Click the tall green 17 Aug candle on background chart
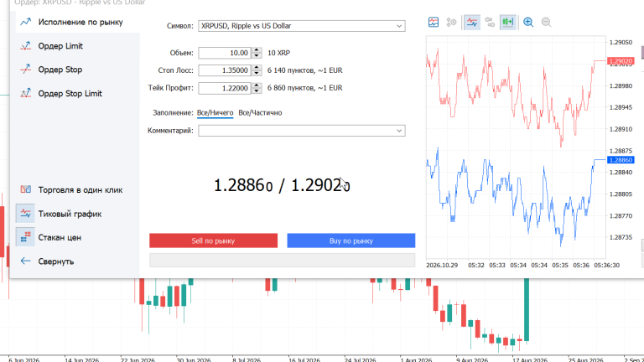 (x=526, y=309)
